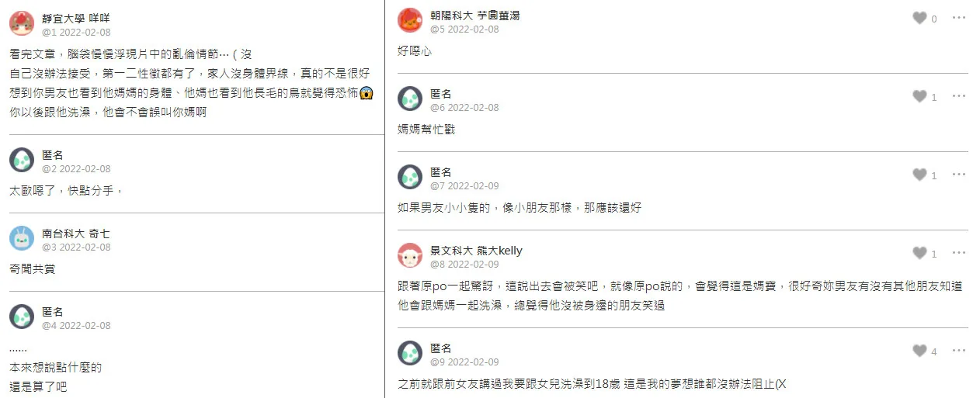Open three-dot menu for comment @9
The image size is (980, 398).
pos(959,351)
